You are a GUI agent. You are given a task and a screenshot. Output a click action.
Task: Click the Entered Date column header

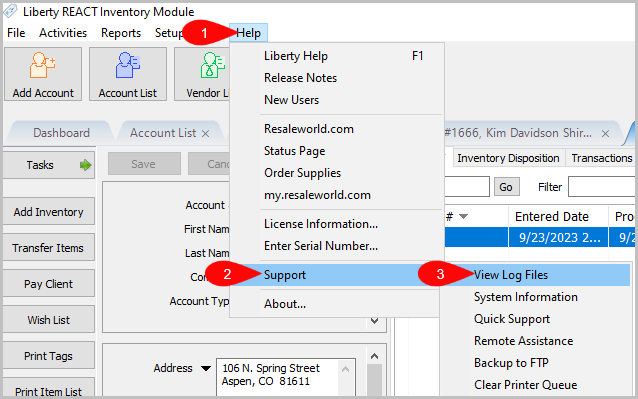click(558, 216)
